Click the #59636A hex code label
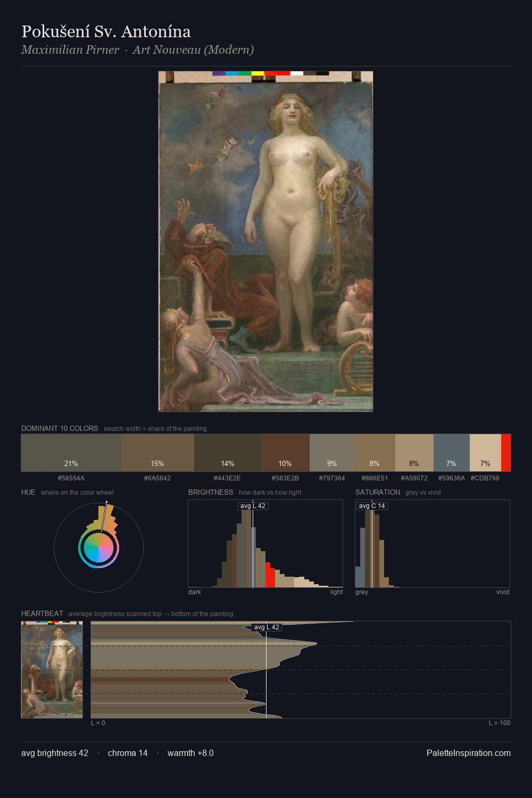Image resolution: width=532 pixels, height=798 pixels. (x=452, y=478)
